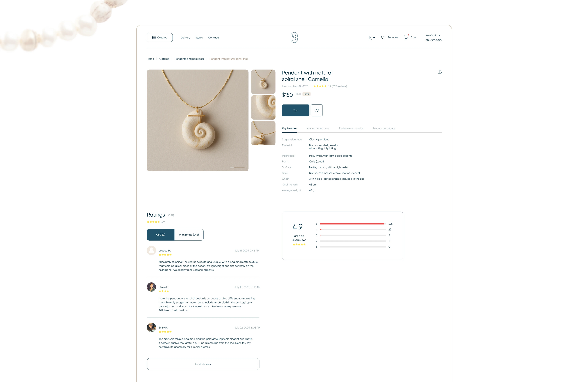Open the shopping cart icon in header
Screen dimensions: 588x382
[x=406, y=37]
